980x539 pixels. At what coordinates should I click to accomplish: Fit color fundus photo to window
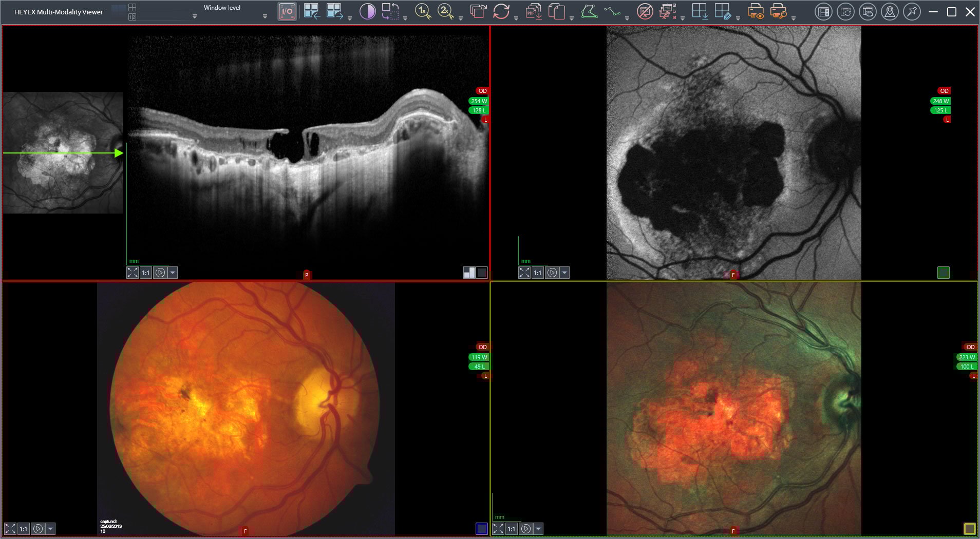(10, 528)
